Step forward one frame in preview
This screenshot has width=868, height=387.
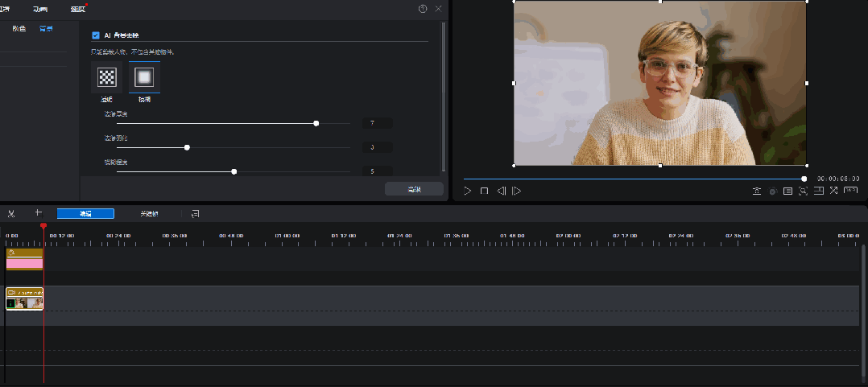[516, 191]
